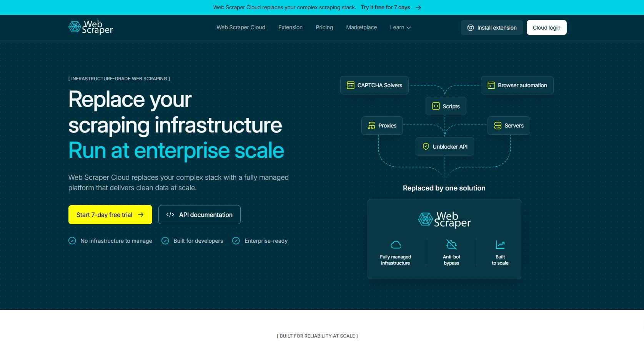
Task: Click the Proxies network icon
Action: pyautogui.click(x=372, y=126)
